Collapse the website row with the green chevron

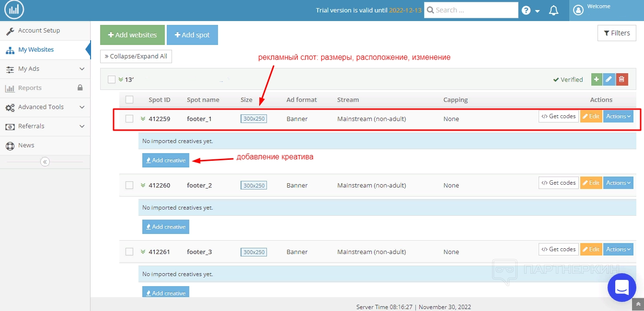(x=121, y=79)
